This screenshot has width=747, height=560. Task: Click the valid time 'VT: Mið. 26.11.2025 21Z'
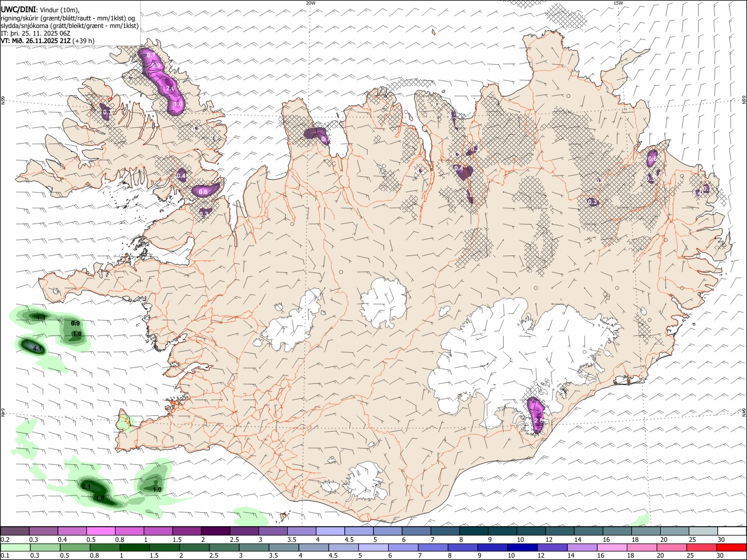coord(36,41)
